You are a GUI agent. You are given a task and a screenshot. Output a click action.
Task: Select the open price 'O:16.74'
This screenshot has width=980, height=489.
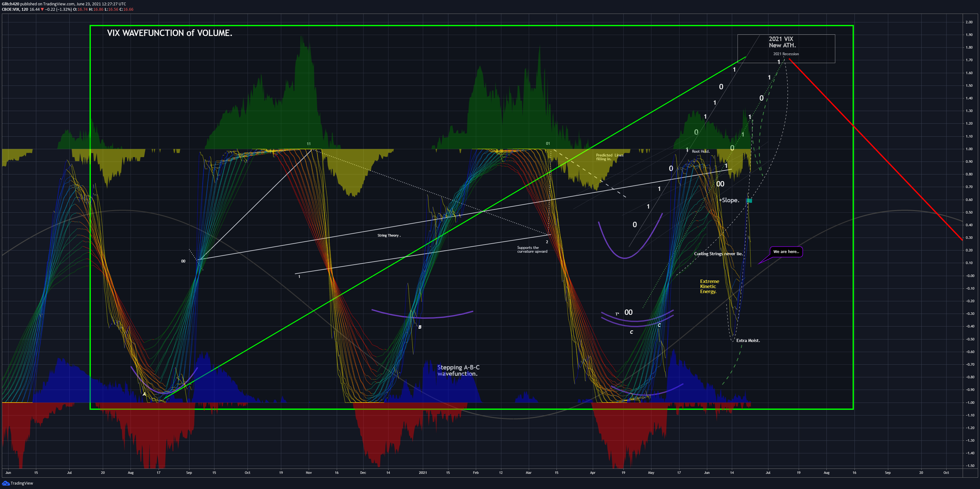[80, 9]
